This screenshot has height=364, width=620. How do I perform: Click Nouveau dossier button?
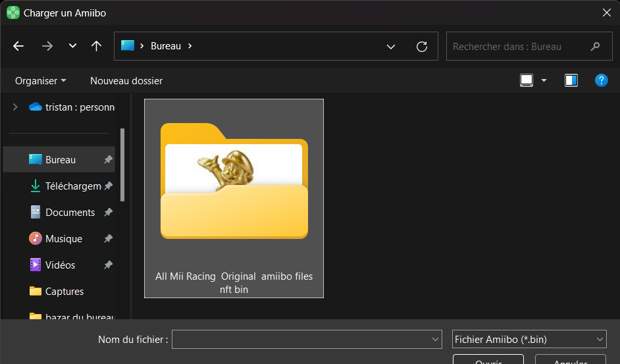click(126, 81)
